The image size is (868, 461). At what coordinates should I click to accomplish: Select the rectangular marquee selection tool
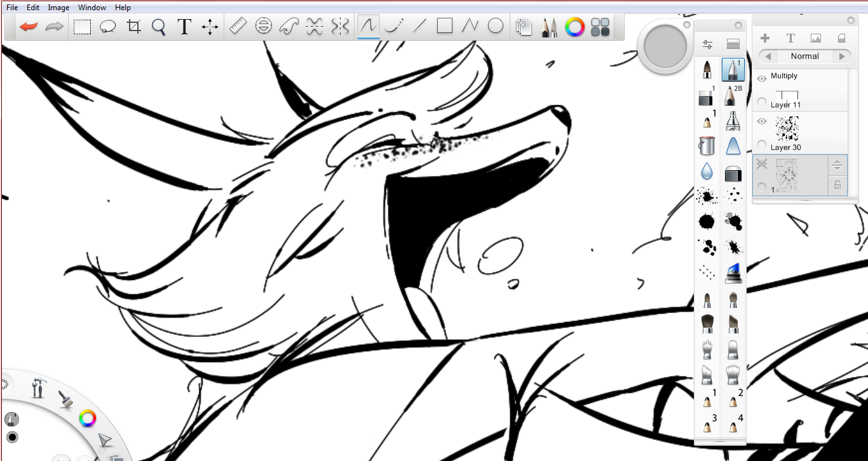coord(82,27)
